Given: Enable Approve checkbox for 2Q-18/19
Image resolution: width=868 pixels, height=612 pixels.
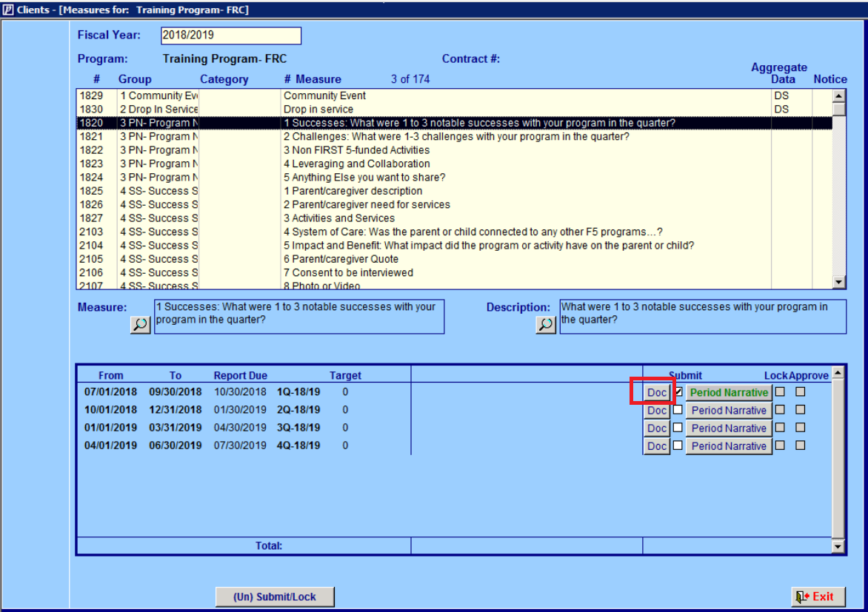Looking at the screenshot, I should click(x=801, y=410).
